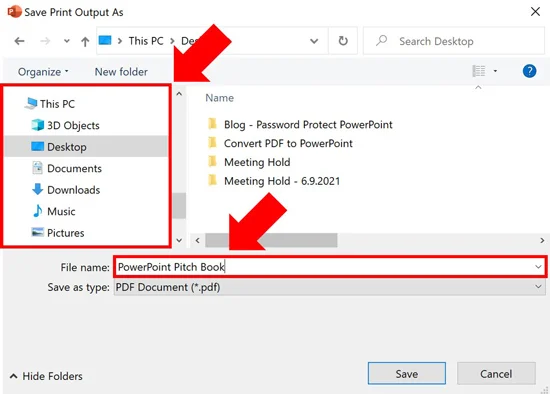Viewport: 550px width, 394px height.
Task: Expand the File name dropdown arrow
Action: pyautogui.click(x=538, y=267)
